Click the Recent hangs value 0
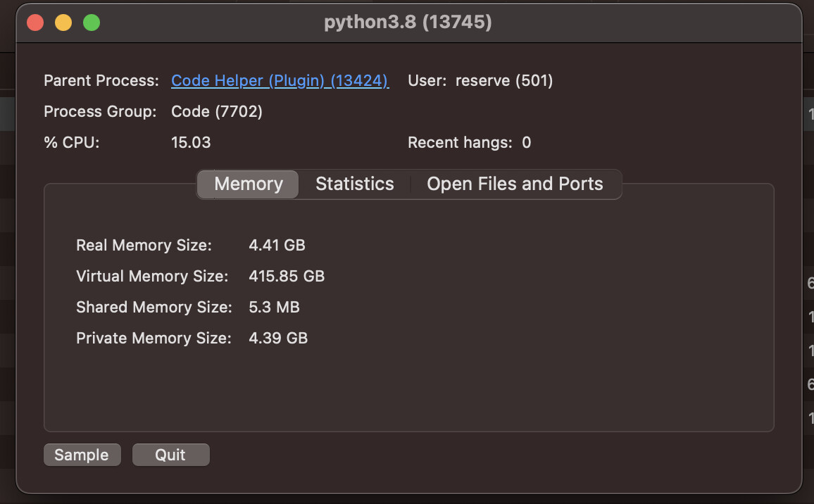814x504 pixels. click(x=527, y=142)
